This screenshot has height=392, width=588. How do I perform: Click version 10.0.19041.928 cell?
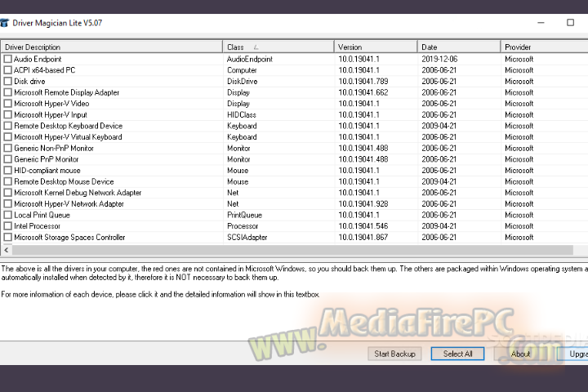point(363,203)
